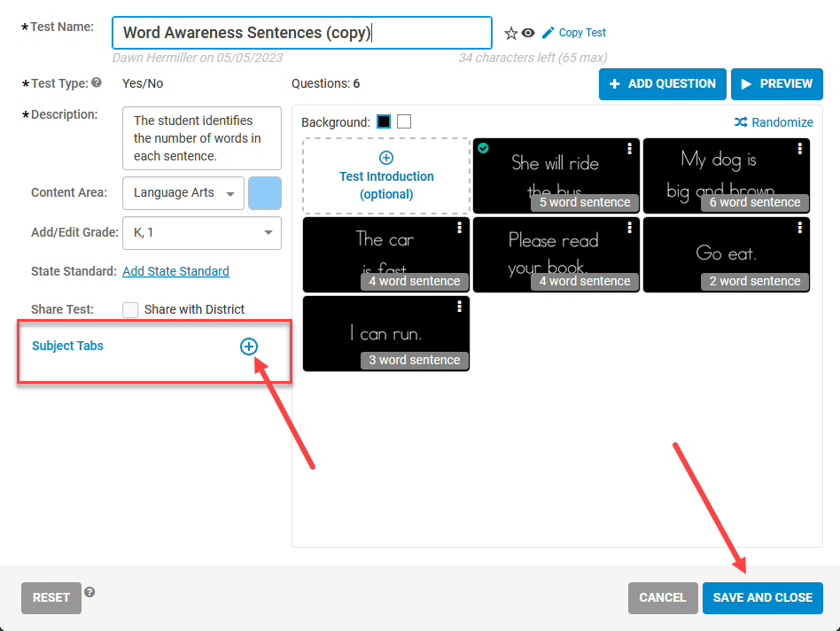Select 'The car is fast' question thumbnail
The height and width of the screenshot is (631, 840).
[x=386, y=254]
